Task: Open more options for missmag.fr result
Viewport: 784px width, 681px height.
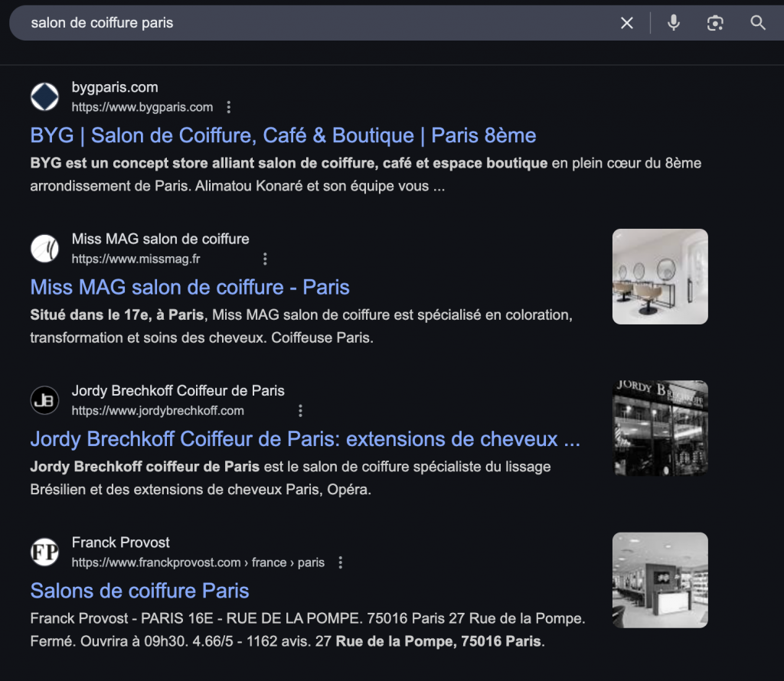Action: coord(265,259)
